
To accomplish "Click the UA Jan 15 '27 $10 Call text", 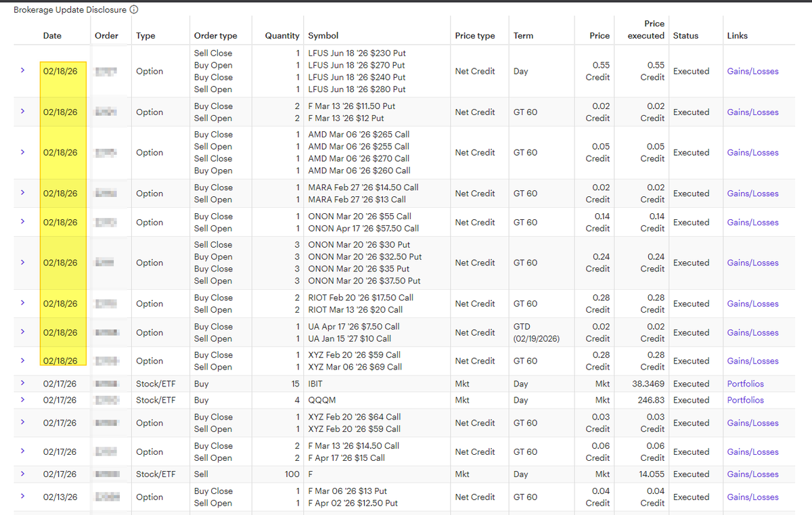I will tap(349, 338).
